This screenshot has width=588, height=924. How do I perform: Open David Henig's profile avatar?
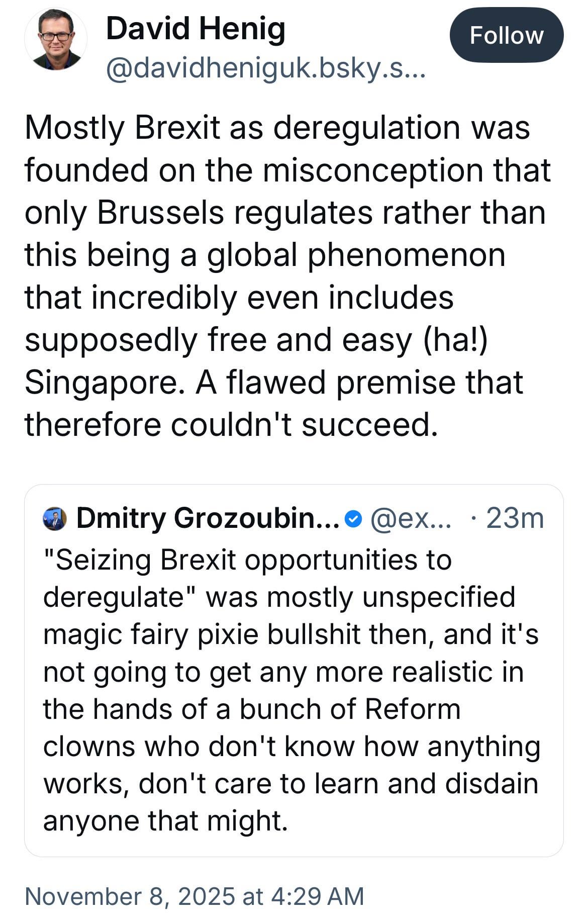pyautogui.click(x=56, y=39)
